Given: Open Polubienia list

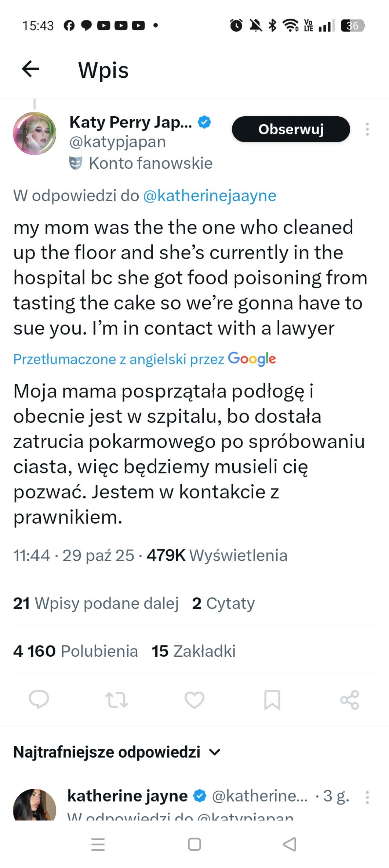Looking at the screenshot, I should [76, 651].
